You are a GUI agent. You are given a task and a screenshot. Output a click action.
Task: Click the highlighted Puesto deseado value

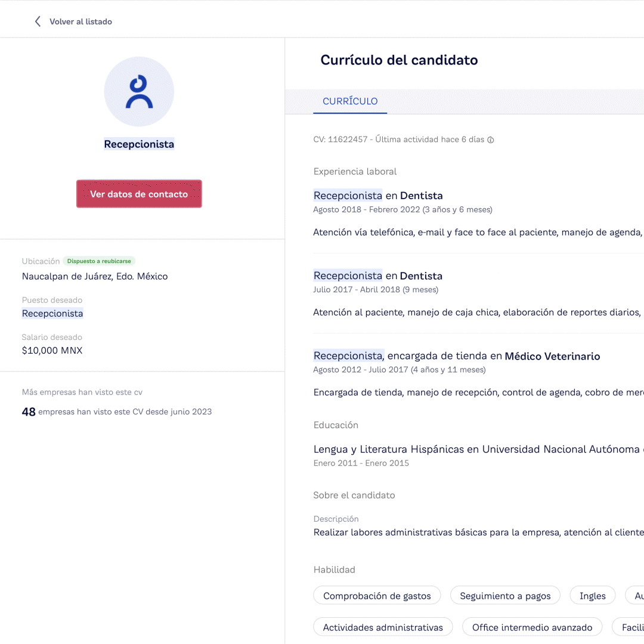[52, 313]
